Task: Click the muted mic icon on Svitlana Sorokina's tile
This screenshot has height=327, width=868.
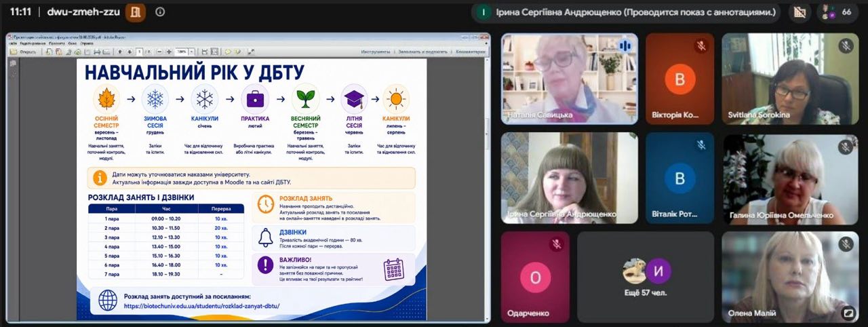Action: tap(845, 45)
